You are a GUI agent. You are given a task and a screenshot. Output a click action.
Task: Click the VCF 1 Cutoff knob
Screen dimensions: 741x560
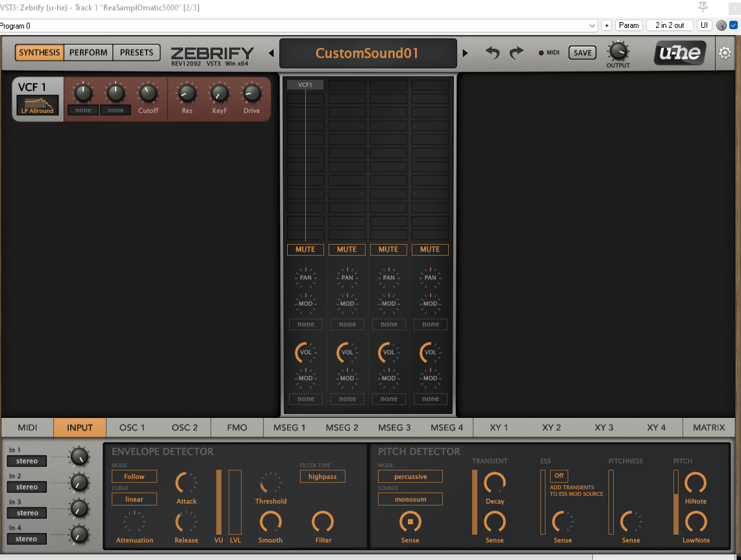click(x=148, y=93)
